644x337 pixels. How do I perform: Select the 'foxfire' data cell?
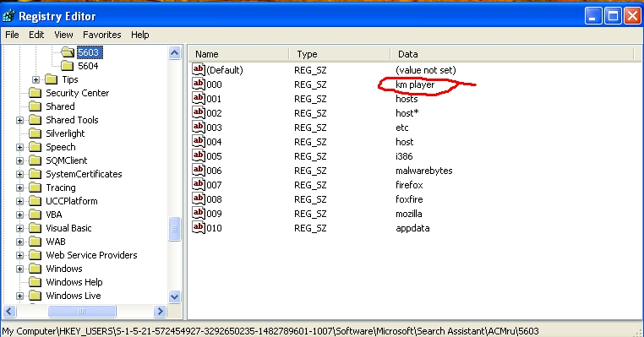coord(409,199)
